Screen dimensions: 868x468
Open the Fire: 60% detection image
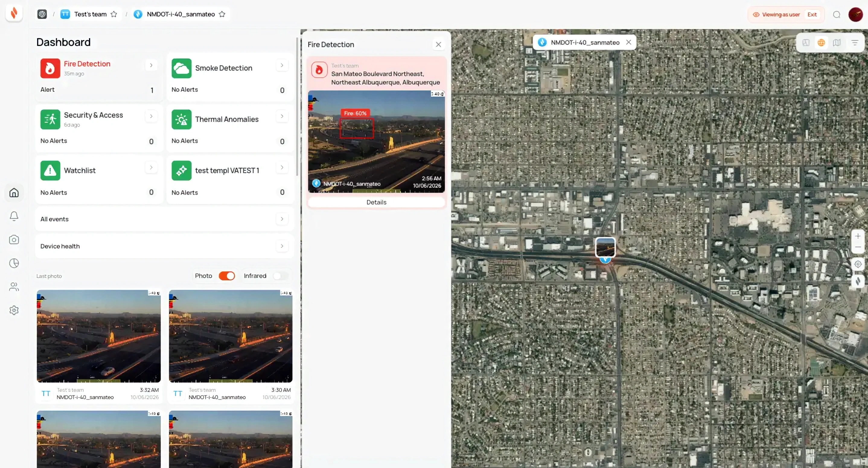pos(376,141)
